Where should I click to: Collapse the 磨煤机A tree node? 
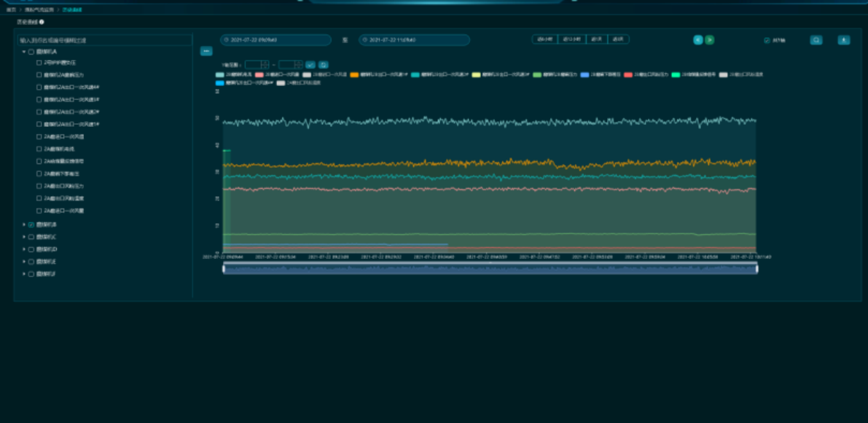coord(23,52)
